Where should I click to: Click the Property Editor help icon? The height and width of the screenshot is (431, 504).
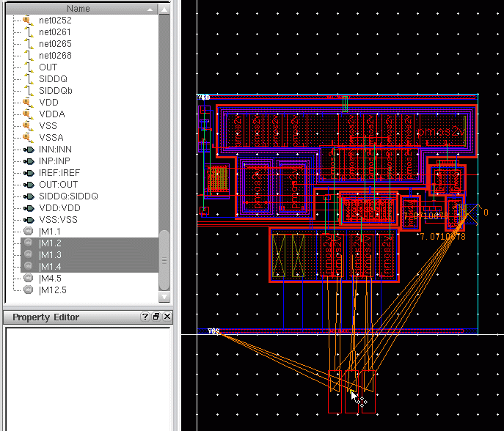point(145,317)
